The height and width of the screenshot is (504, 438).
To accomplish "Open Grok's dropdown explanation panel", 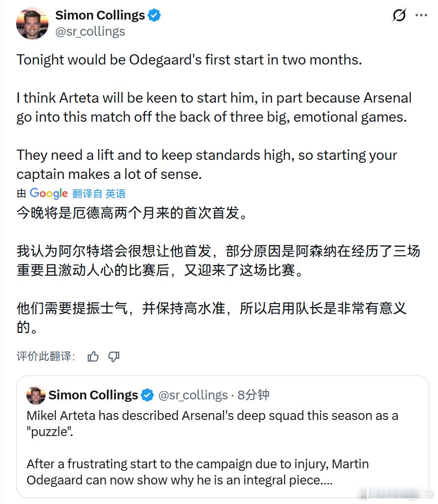I will pyautogui.click(x=399, y=15).
